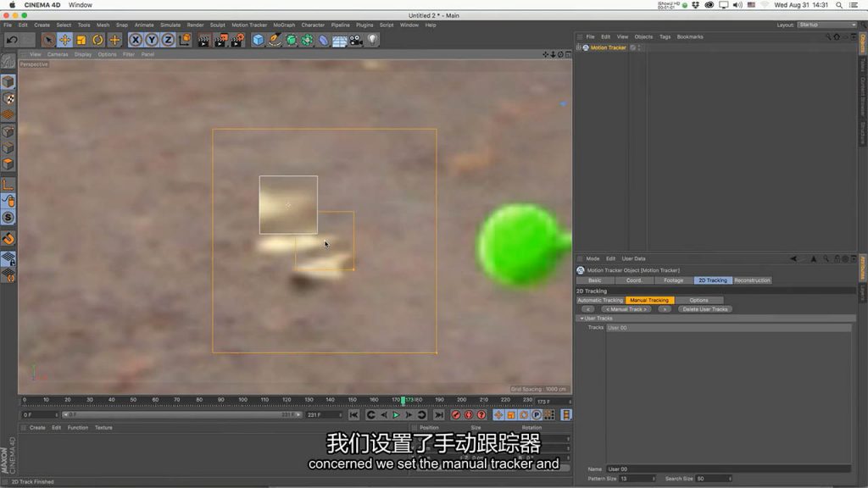Viewport: 868px width, 488px height.
Task: Click the green timeline playhead at frame 173
Action: pyautogui.click(x=403, y=400)
